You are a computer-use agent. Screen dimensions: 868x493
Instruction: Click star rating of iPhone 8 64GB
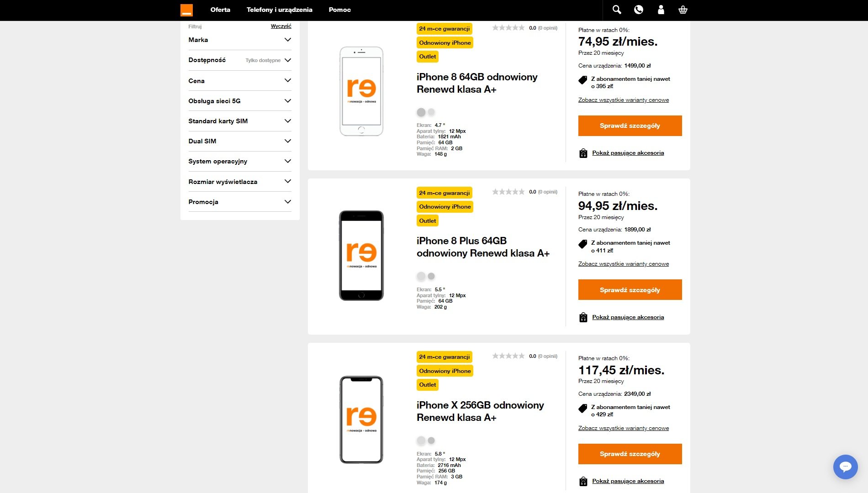tap(508, 28)
